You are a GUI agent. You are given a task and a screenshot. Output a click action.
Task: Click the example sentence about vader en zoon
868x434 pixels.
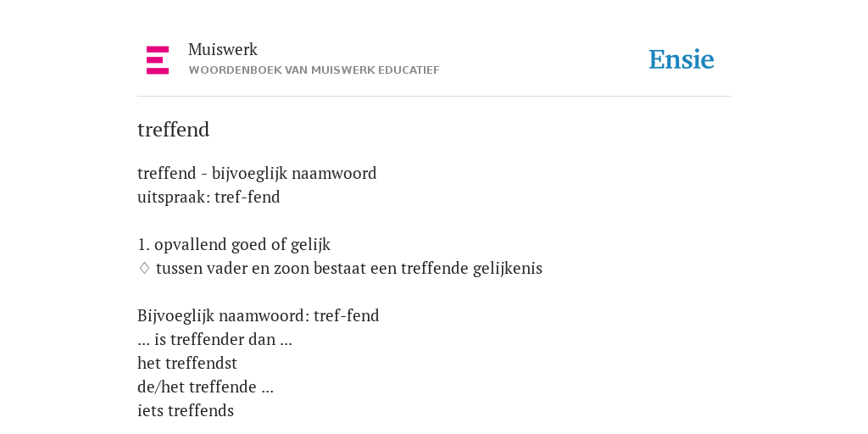pyautogui.click(x=349, y=268)
